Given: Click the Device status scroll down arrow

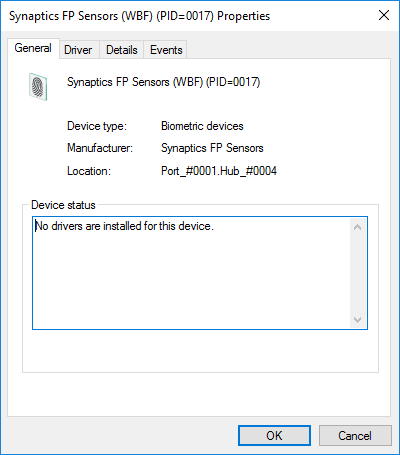Looking at the screenshot, I should click(x=358, y=320).
